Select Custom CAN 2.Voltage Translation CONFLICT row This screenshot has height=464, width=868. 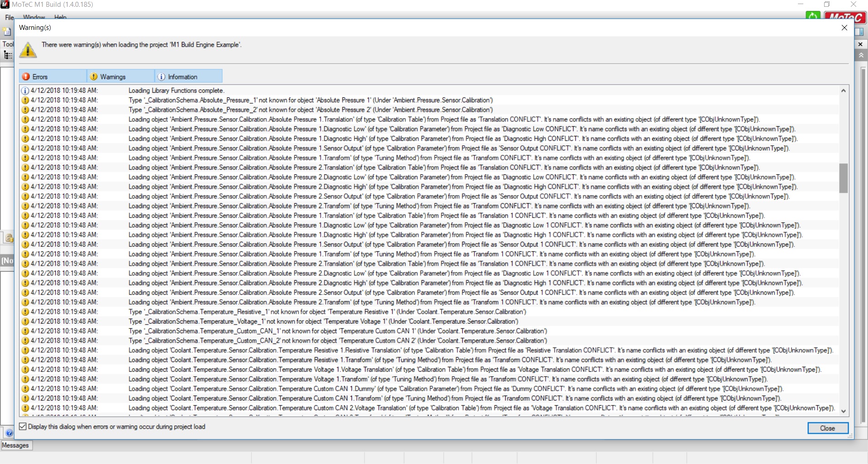pos(430,408)
